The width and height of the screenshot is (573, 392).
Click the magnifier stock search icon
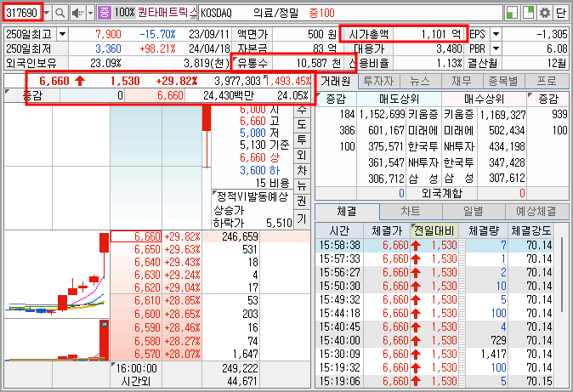(x=60, y=13)
